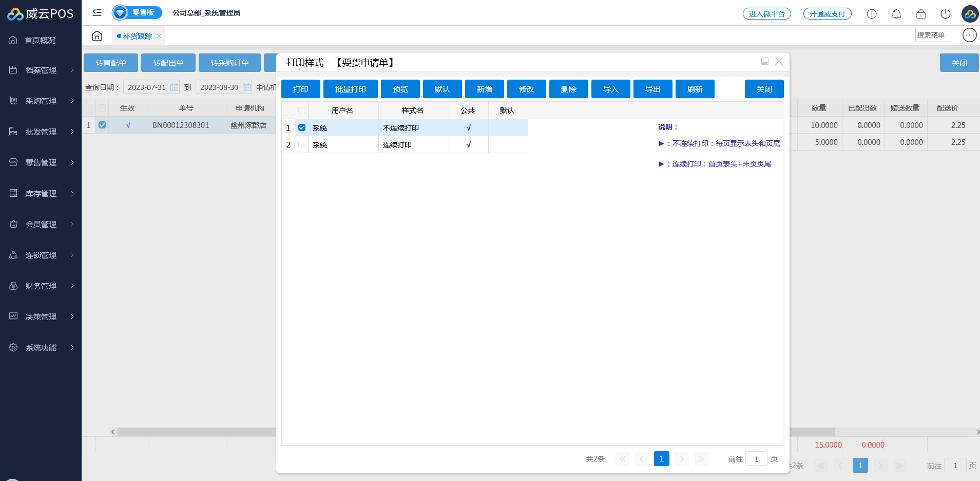Open the info exclamation icon
Viewport: 980px width, 481px height.
[872, 14]
